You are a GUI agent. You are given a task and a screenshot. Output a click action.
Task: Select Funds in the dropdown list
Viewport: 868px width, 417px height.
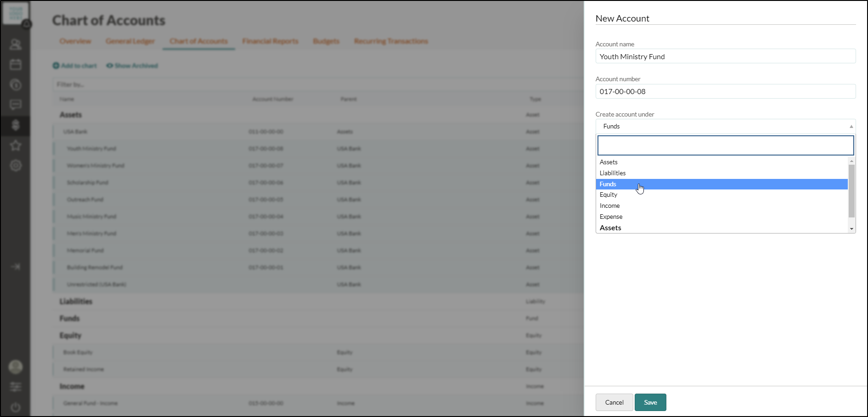pos(608,184)
